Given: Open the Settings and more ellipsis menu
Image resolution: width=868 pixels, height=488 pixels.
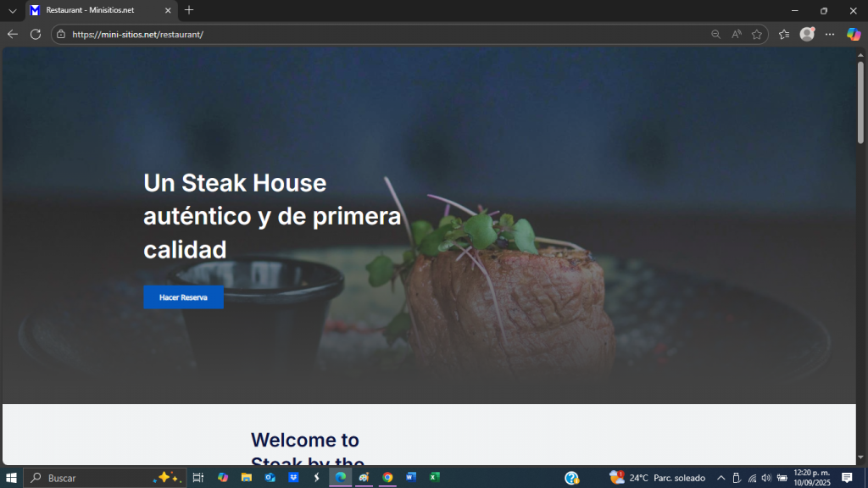Looking at the screenshot, I should [x=830, y=34].
